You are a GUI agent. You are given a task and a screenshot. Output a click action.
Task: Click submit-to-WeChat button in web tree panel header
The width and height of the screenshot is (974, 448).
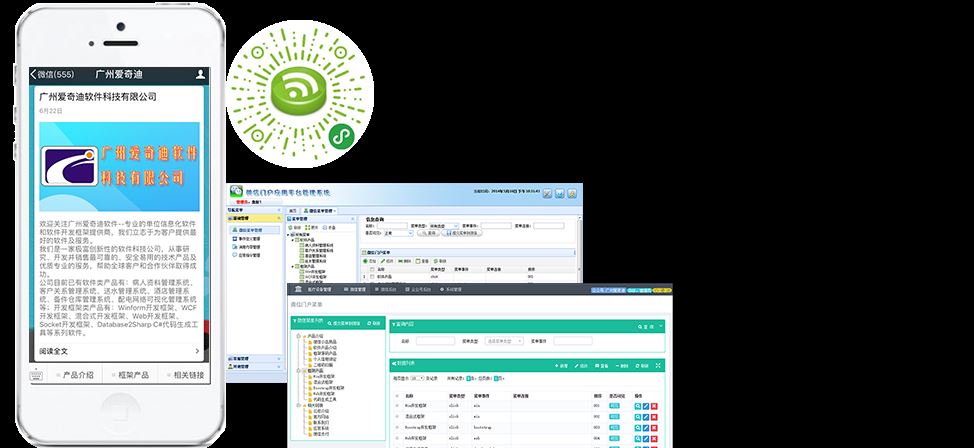point(344,323)
